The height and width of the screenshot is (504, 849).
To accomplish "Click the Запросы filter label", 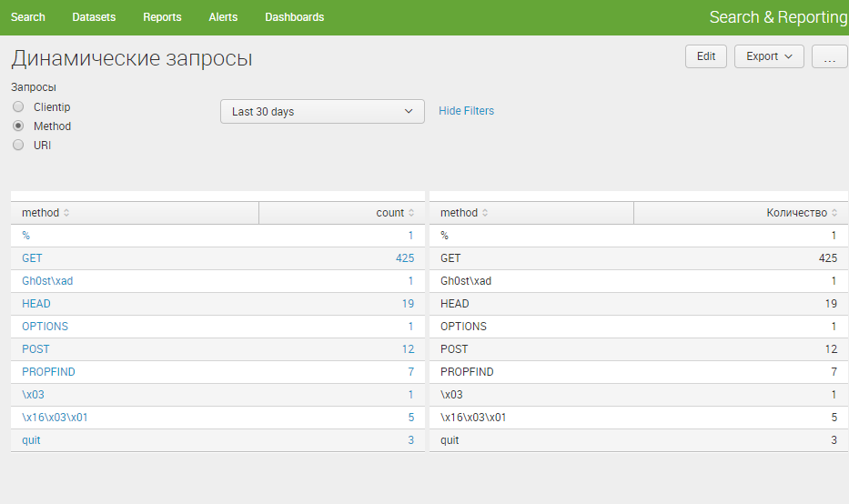I will click(x=34, y=87).
